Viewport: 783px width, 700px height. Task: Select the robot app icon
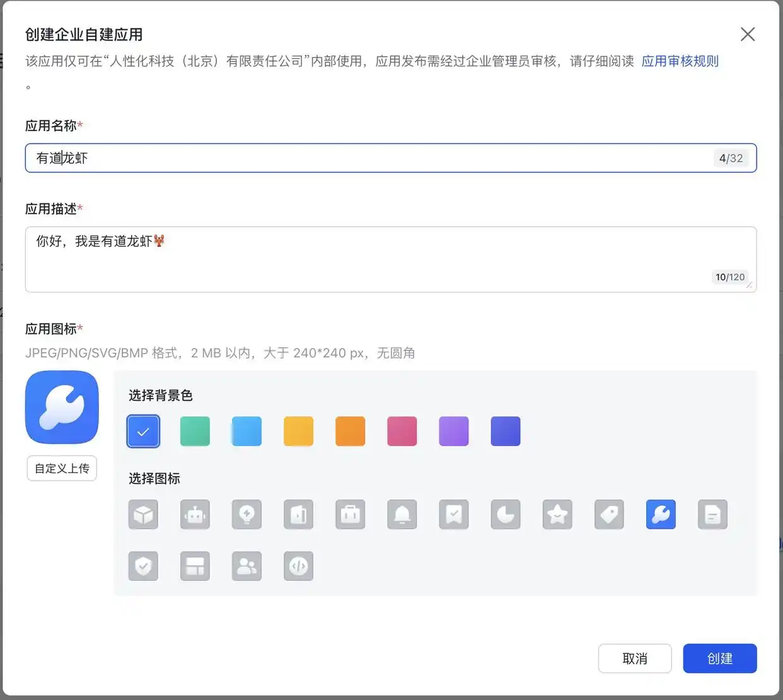click(195, 515)
